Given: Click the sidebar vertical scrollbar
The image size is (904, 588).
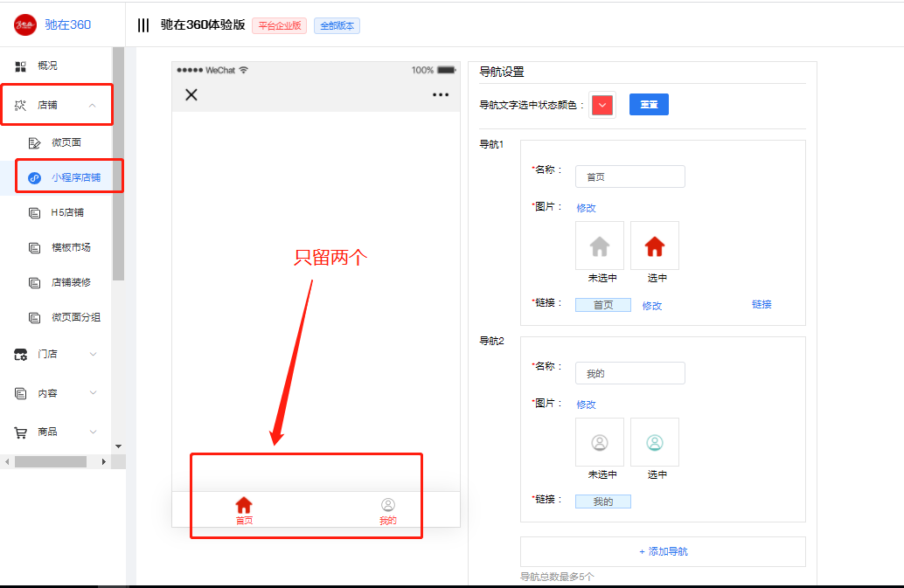Looking at the screenshot, I should point(118,164).
